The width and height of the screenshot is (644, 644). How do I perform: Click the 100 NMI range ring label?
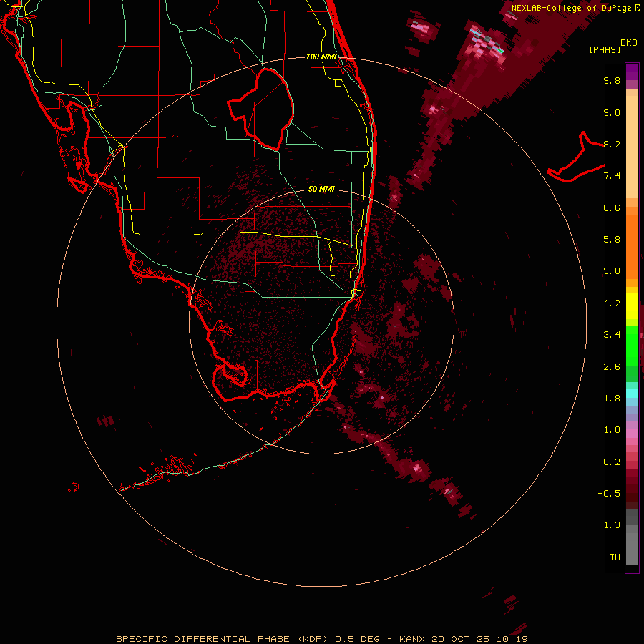321,57
